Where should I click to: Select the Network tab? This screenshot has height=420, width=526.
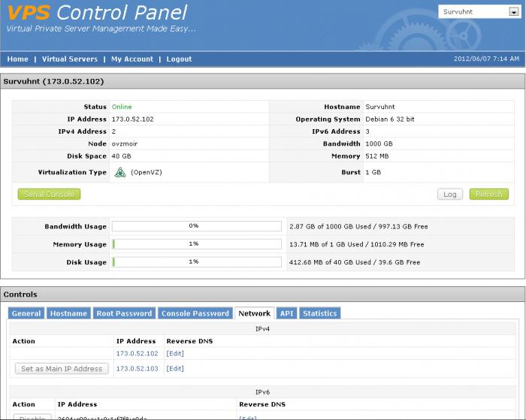(x=254, y=313)
